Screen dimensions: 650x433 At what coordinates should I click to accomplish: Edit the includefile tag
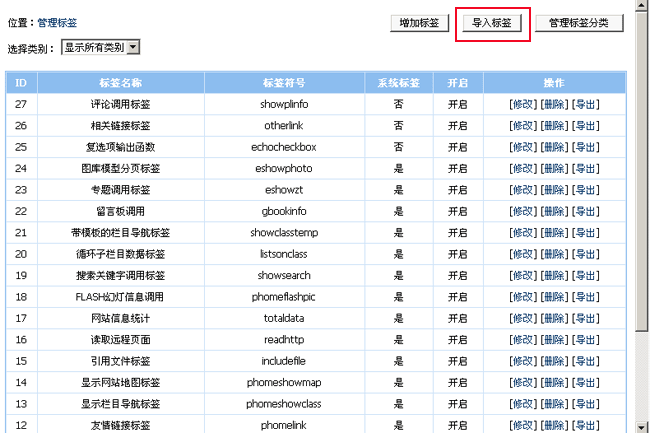(x=522, y=361)
